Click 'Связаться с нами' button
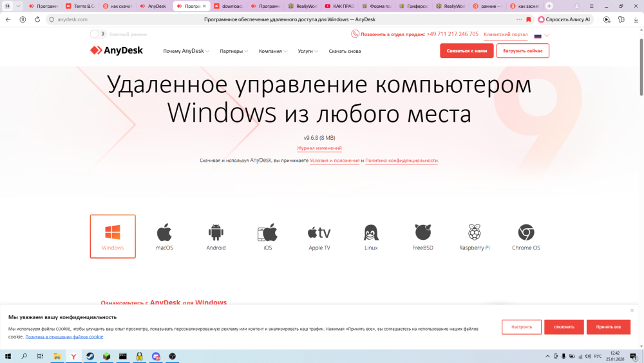 466,51
